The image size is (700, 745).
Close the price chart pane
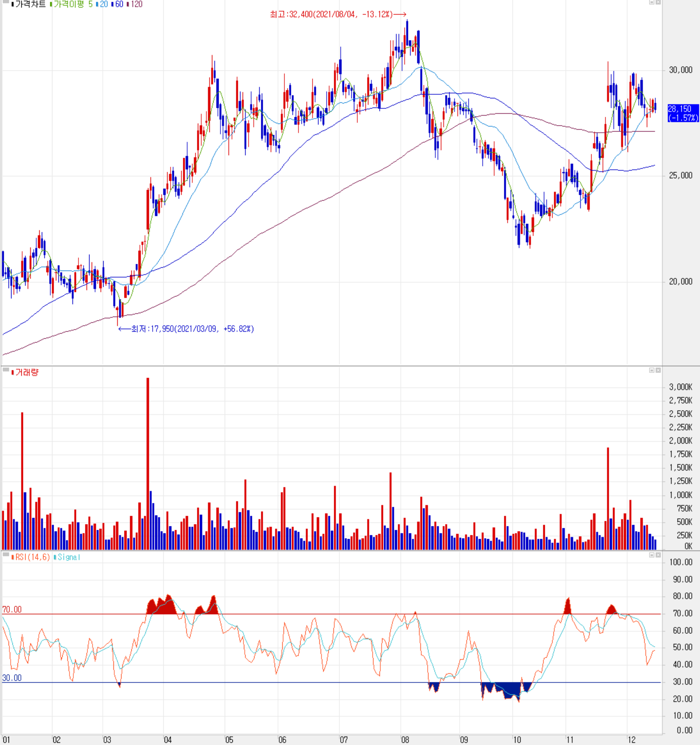click(658, 3)
